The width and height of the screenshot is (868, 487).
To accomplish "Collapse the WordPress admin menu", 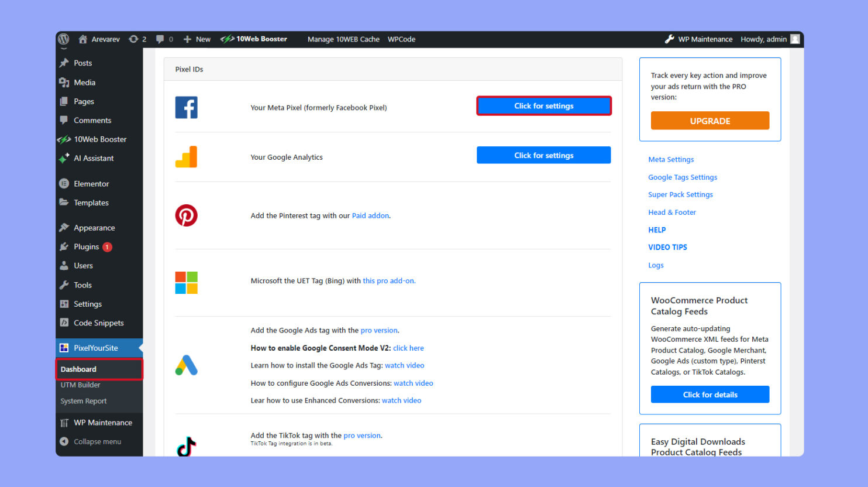I will tap(94, 441).
